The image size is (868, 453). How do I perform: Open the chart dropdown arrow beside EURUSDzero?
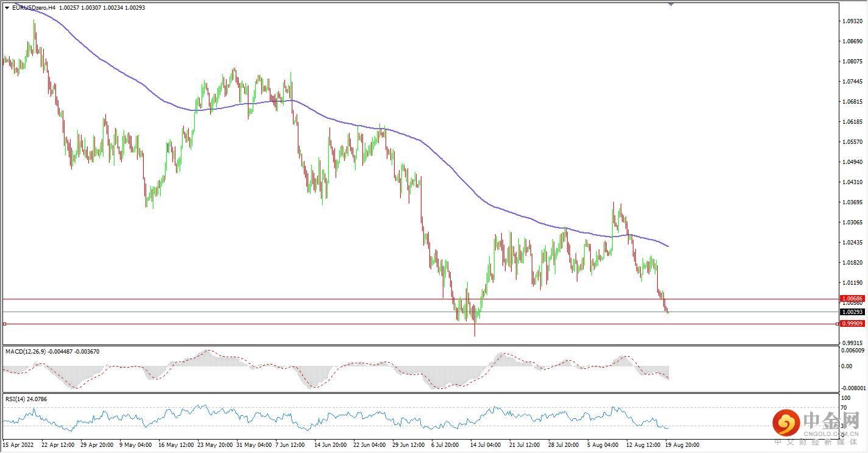coord(7,8)
